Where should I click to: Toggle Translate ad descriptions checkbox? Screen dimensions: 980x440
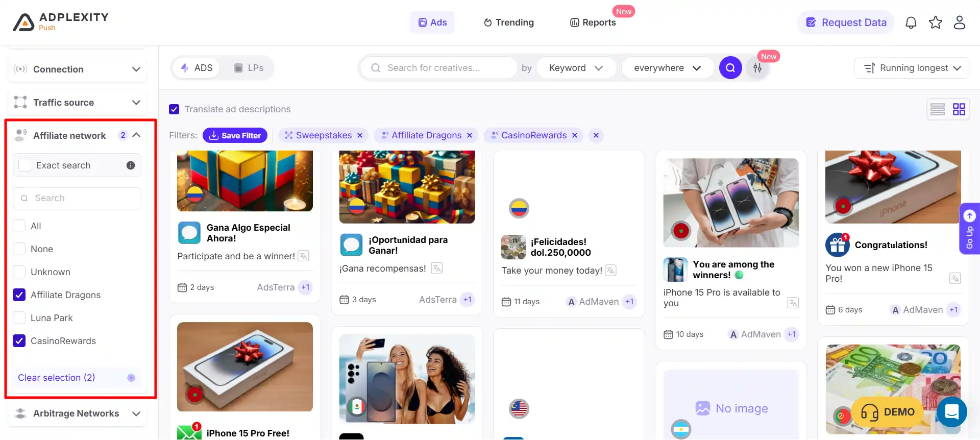174,109
